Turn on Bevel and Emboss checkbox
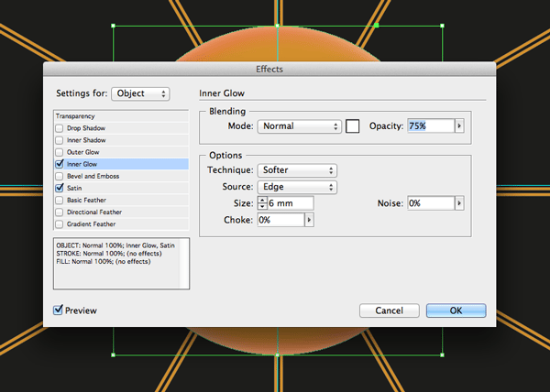The image size is (550, 392). (x=60, y=176)
